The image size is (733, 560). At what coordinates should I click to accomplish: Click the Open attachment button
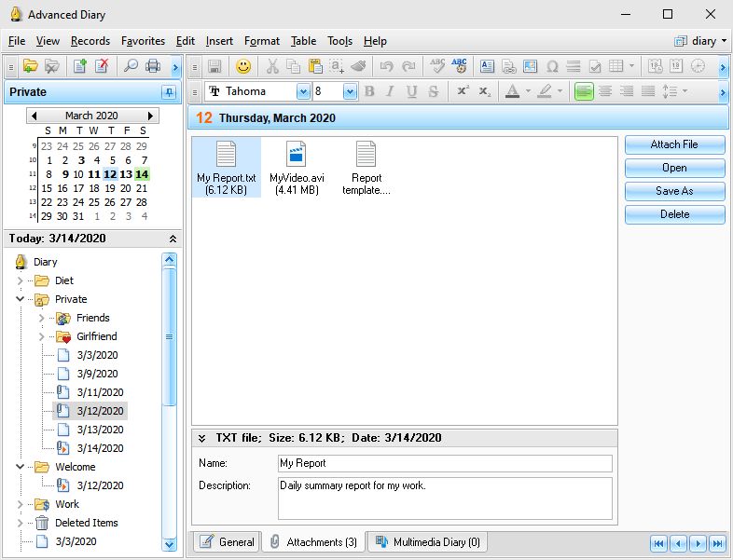coord(674,168)
